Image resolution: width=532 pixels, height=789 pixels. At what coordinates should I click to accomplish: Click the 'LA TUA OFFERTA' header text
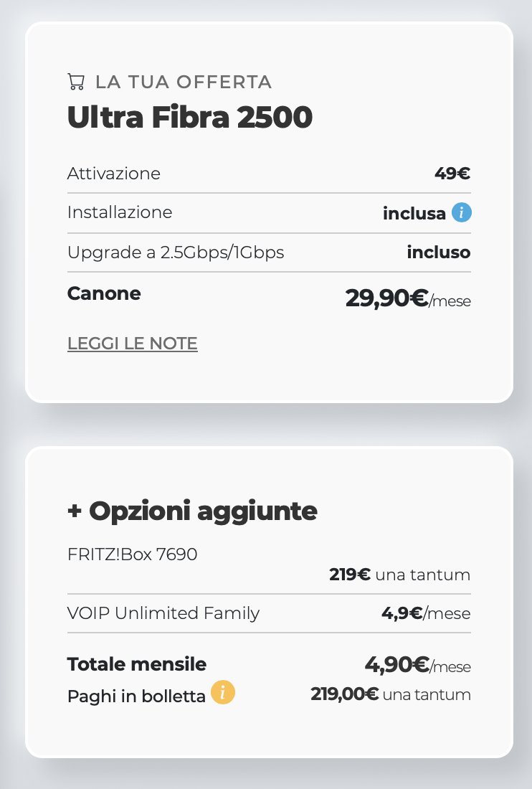coord(184,82)
